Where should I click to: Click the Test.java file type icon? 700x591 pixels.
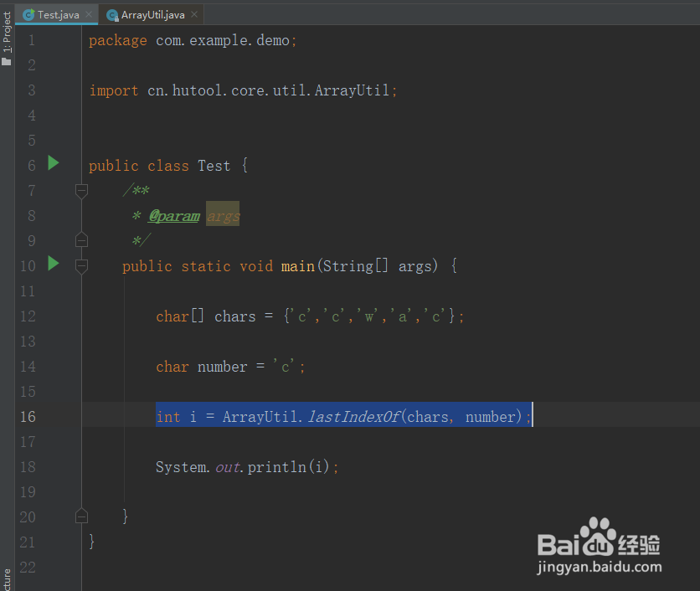point(28,15)
